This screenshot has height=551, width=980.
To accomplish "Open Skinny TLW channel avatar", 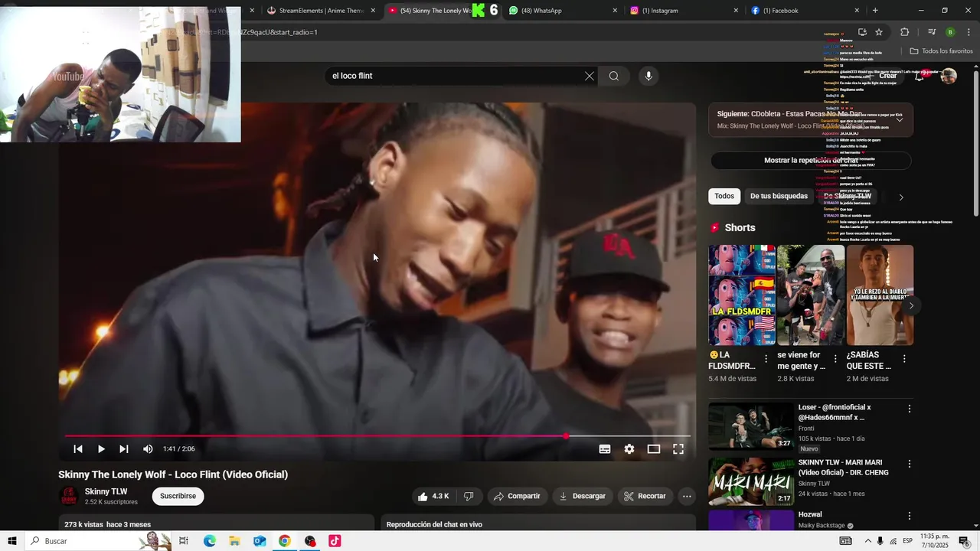I will coord(69,496).
